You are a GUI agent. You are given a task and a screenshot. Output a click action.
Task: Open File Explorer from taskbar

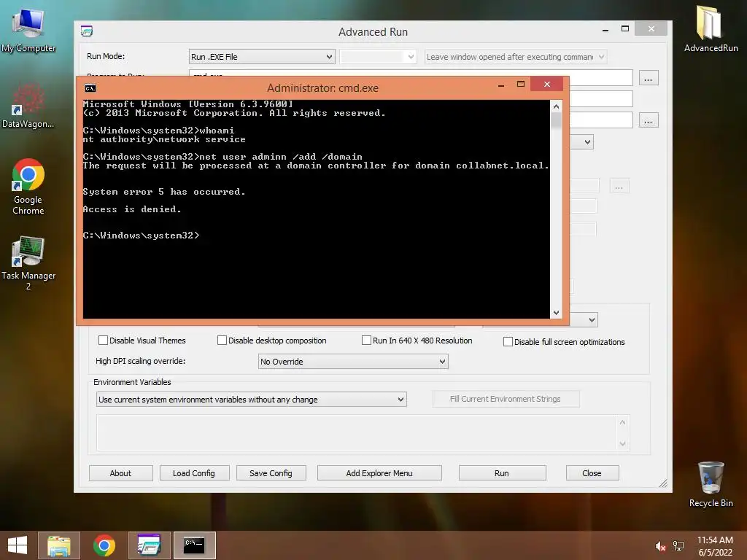(59, 545)
